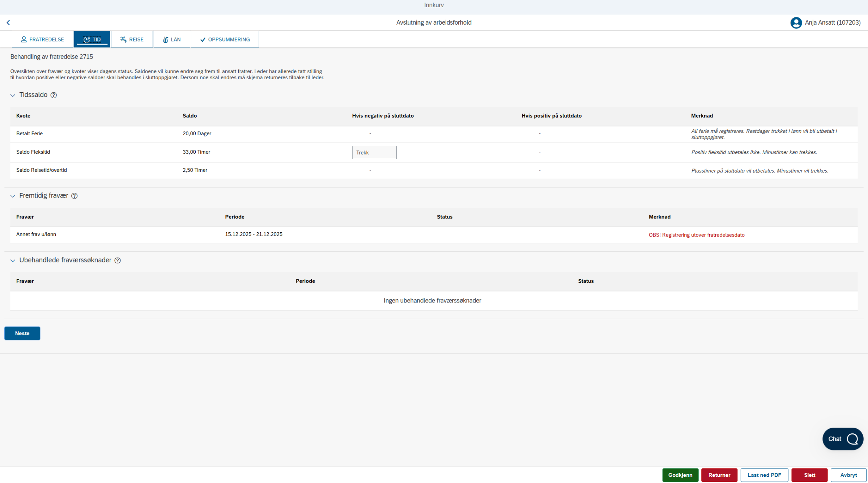Viewport: 868px width, 483px height.
Task: Click the Neste button
Action: pos(22,333)
